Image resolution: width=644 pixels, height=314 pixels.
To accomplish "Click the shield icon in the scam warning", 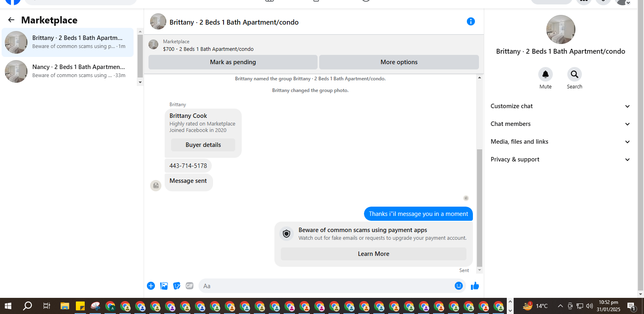I will pos(286,234).
